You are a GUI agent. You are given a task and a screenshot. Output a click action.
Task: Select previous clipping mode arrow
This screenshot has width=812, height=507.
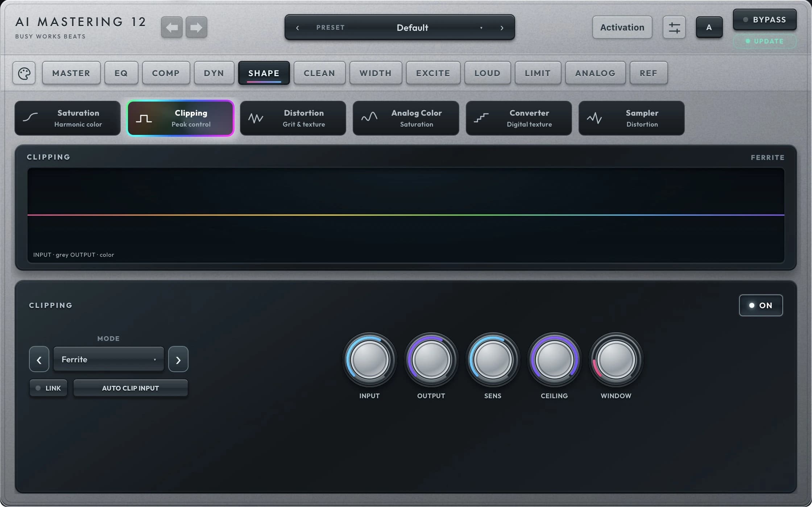point(39,359)
